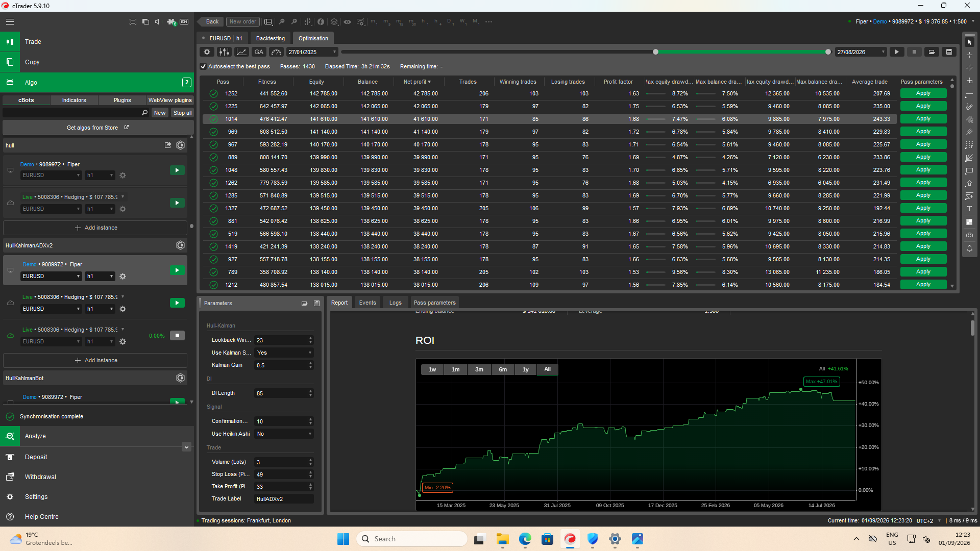
Task: Open Use Heikin Ashi No dropdown
Action: click(x=284, y=434)
